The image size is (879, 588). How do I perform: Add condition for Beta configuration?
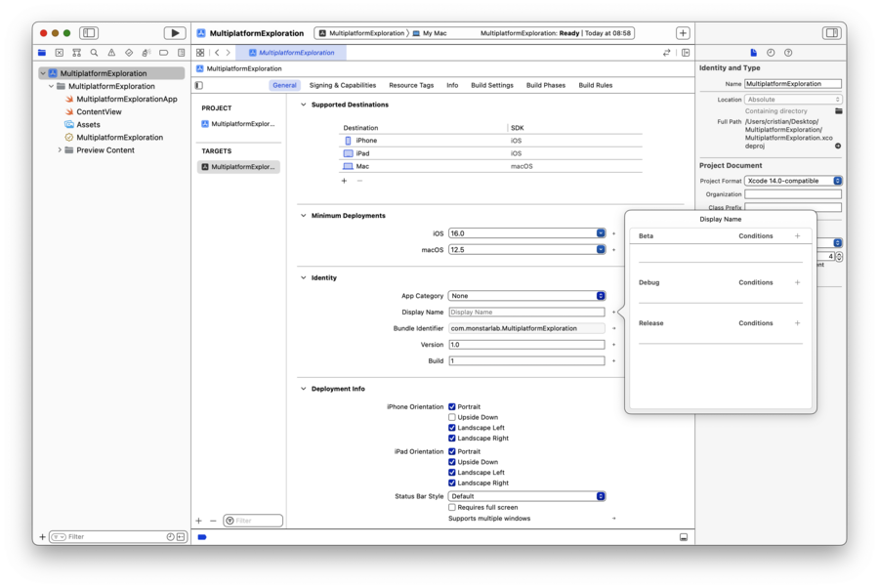(x=797, y=236)
